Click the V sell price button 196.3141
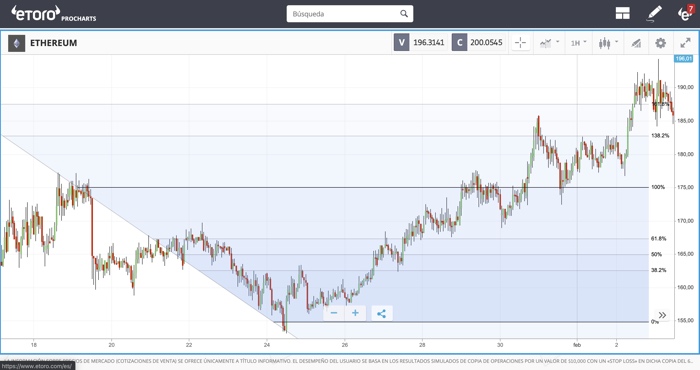This screenshot has height=370, width=700. point(420,42)
